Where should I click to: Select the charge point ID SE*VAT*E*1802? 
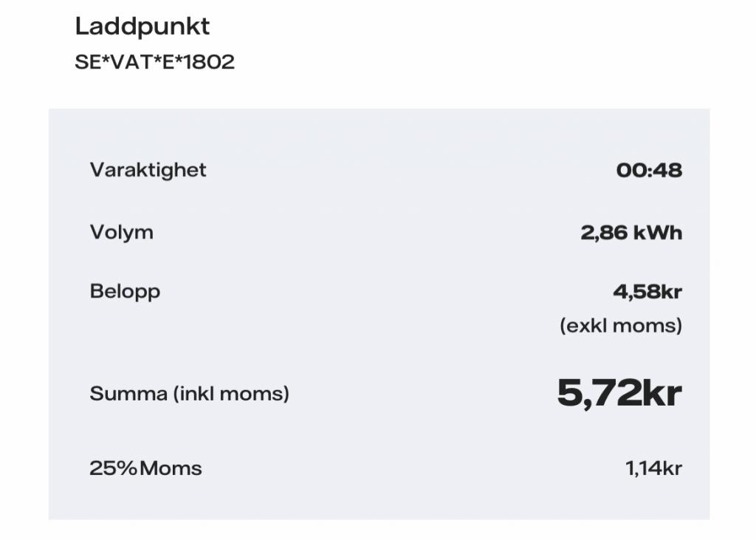tap(155, 62)
